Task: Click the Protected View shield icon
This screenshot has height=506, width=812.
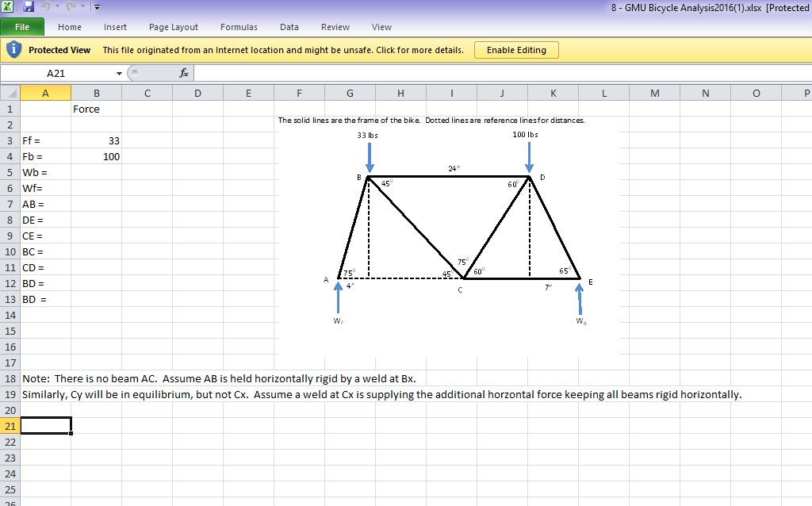Action: point(13,50)
